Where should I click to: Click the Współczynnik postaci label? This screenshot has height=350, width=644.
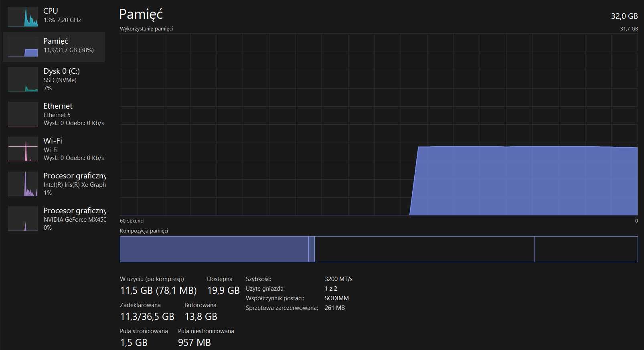point(275,298)
